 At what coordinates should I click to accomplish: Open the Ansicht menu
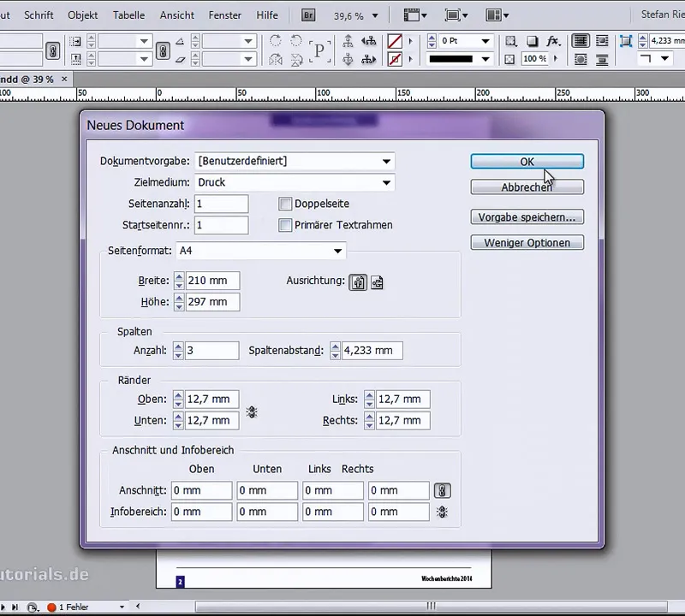click(x=177, y=15)
